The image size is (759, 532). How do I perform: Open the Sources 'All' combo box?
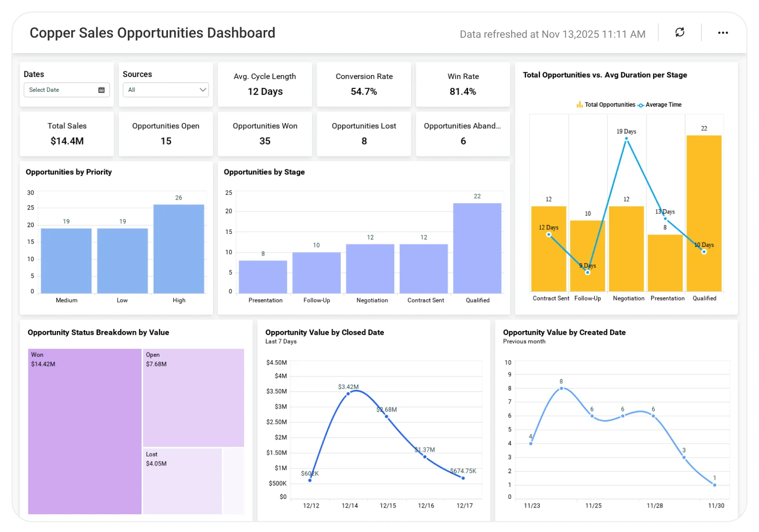click(166, 90)
